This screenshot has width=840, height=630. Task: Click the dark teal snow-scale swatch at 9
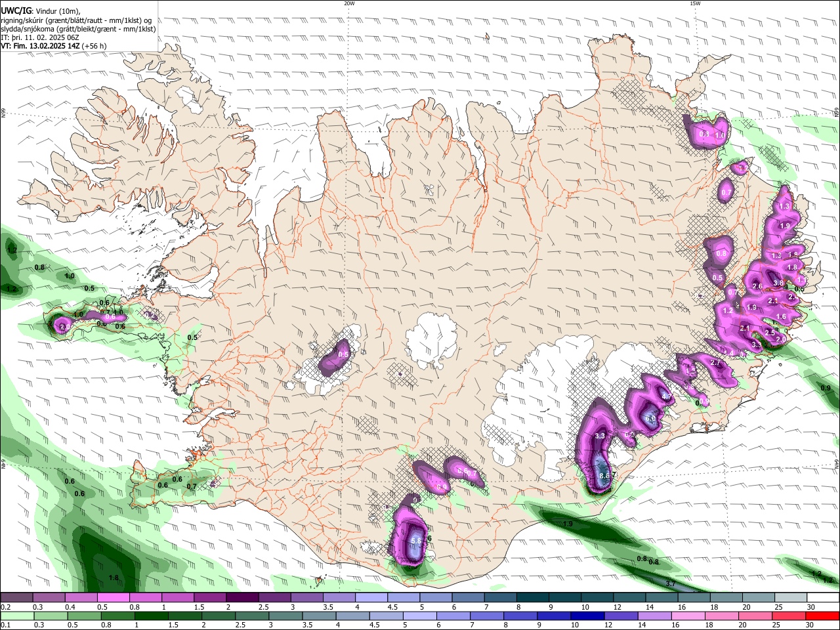pyautogui.click(x=565, y=597)
